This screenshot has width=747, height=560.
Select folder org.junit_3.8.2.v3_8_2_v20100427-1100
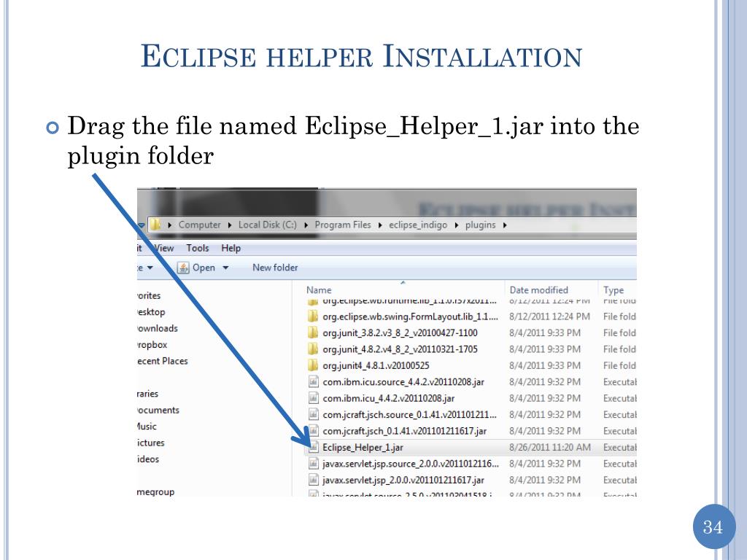(x=400, y=332)
